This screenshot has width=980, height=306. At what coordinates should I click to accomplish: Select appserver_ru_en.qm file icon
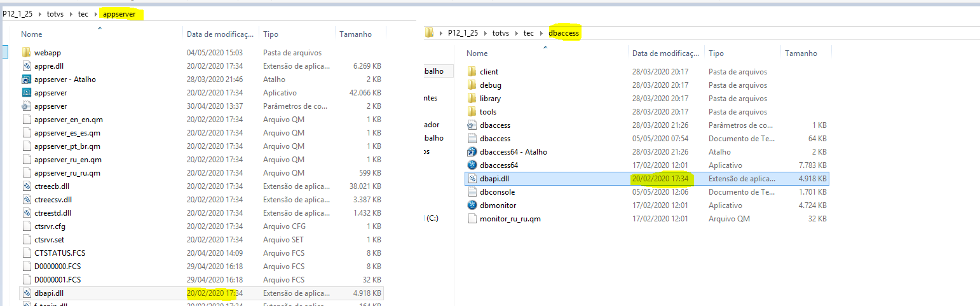coord(27,160)
